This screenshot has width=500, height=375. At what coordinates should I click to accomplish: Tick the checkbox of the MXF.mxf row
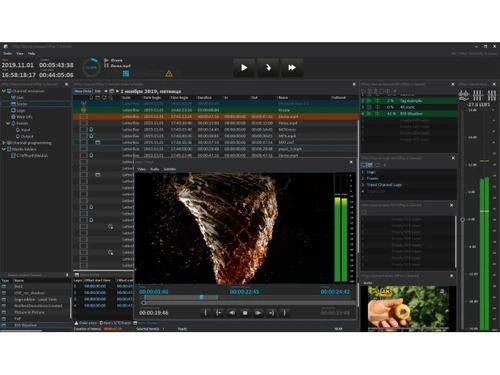(84, 142)
